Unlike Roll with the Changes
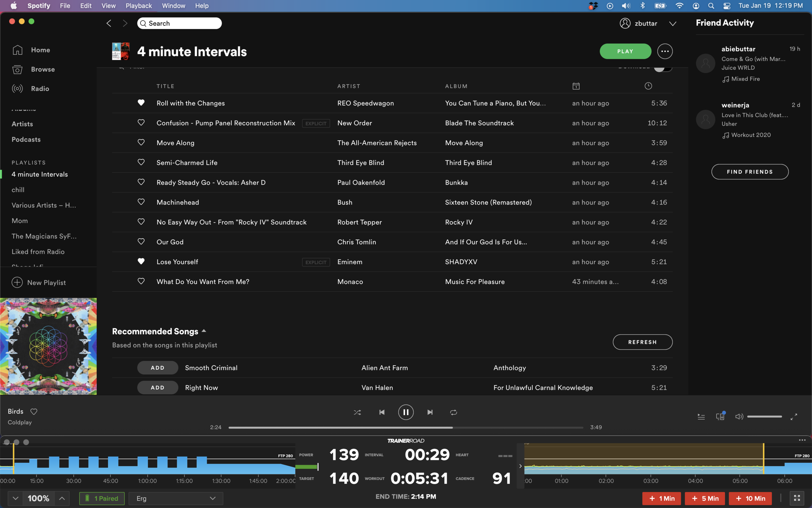This screenshot has width=812, height=508. [x=141, y=102]
